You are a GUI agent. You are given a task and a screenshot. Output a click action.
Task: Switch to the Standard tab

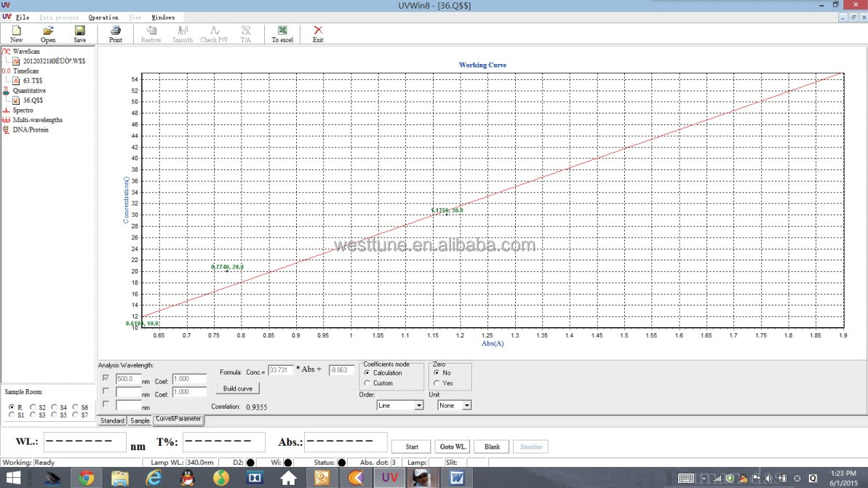pyautogui.click(x=111, y=420)
